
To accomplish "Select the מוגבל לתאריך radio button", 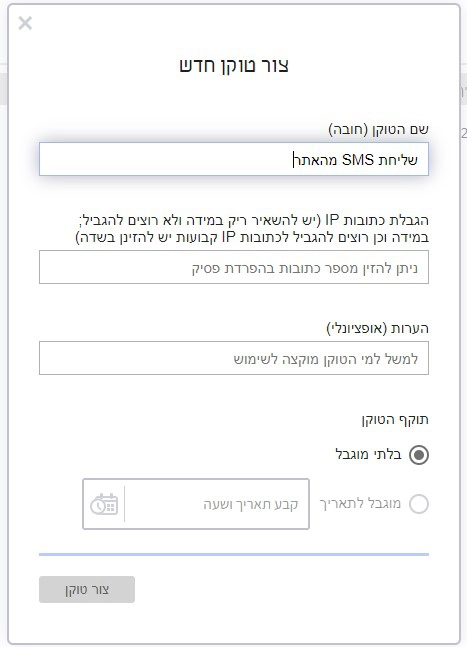I will click(x=419, y=504).
